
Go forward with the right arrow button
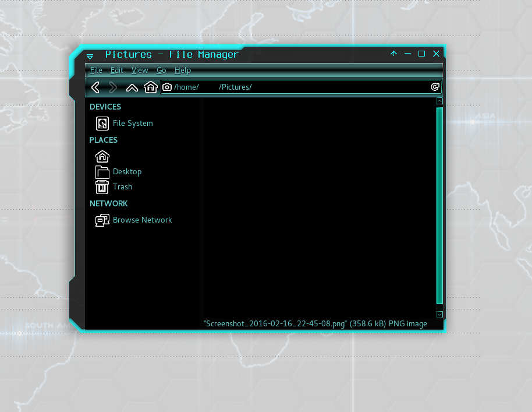pyautogui.click(x=113, y=87)
